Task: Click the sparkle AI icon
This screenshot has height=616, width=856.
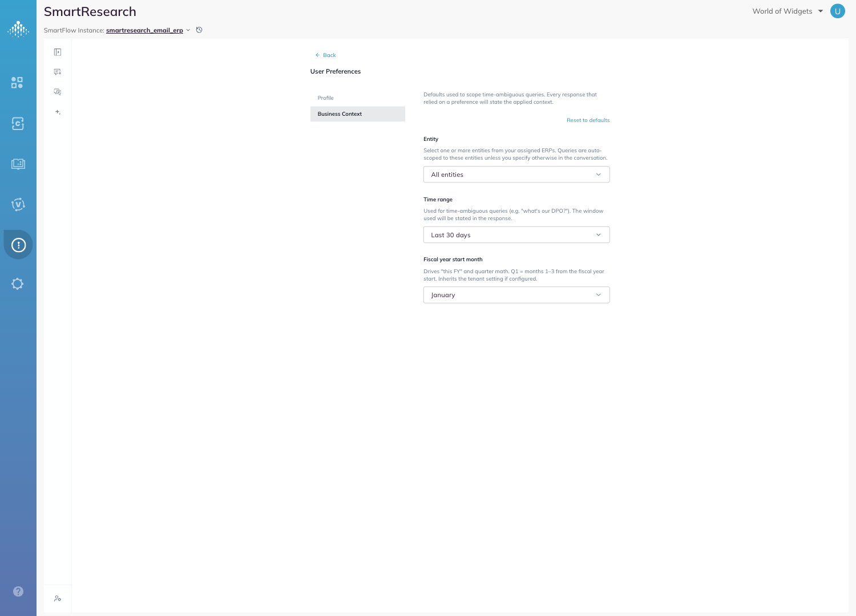Action: pyautogui.click(x=58, y=112)
